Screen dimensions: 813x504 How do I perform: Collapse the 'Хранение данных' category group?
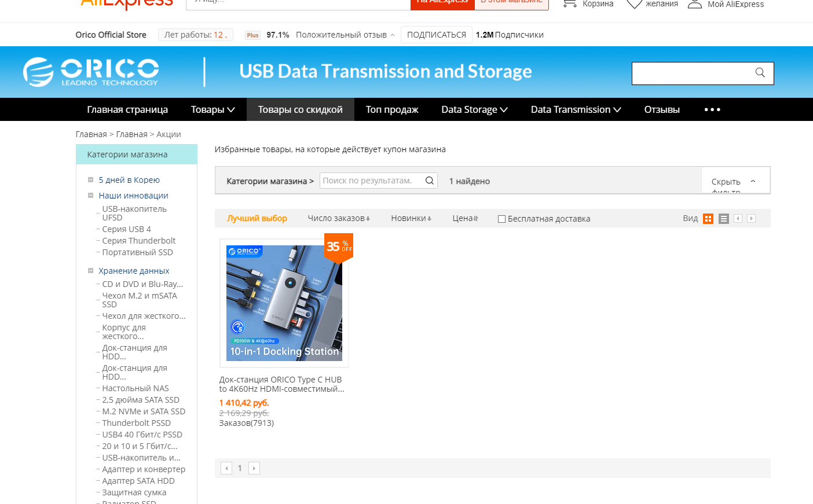pyautogui.click(x=90, y=271)
